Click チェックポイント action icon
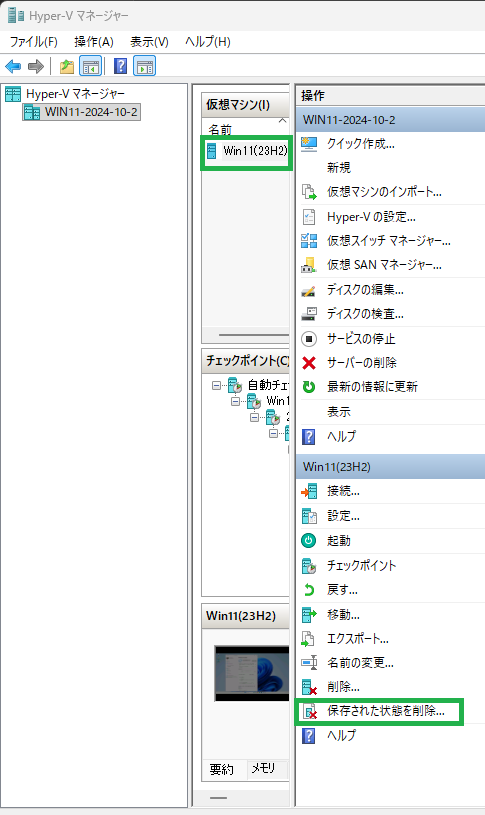This screenshot has height=815, width=485. point(309,566)
